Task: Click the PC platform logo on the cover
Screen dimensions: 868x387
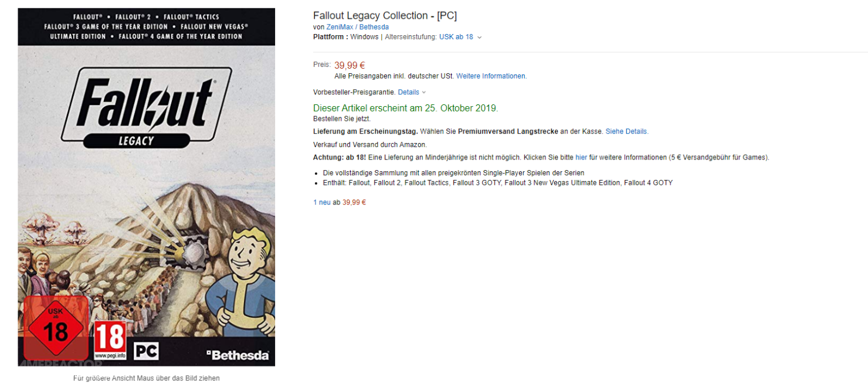Action: (146, 351)
